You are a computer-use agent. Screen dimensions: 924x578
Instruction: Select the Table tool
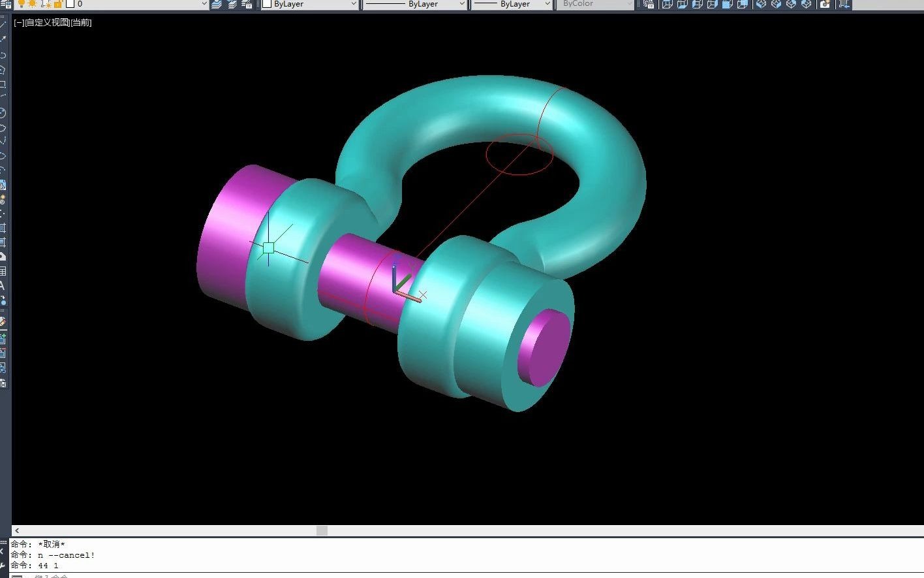coord(3,271)
